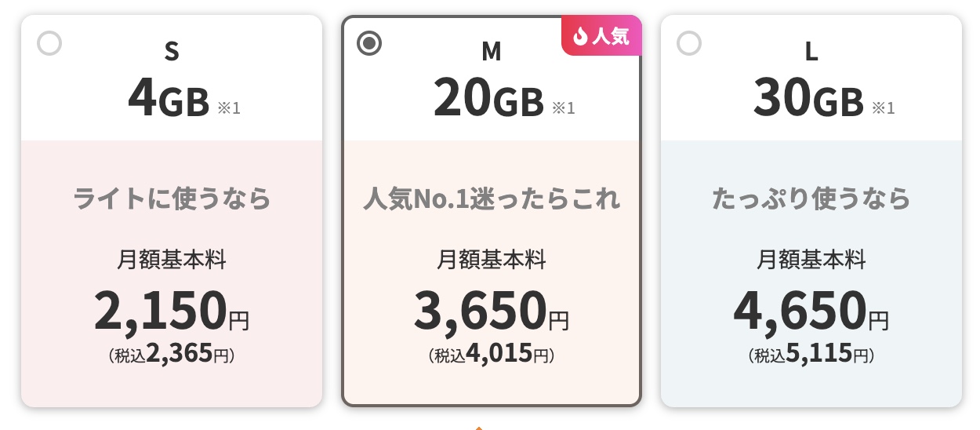Click the 税込4,015円 tax-included price

[x=492, y=355]
